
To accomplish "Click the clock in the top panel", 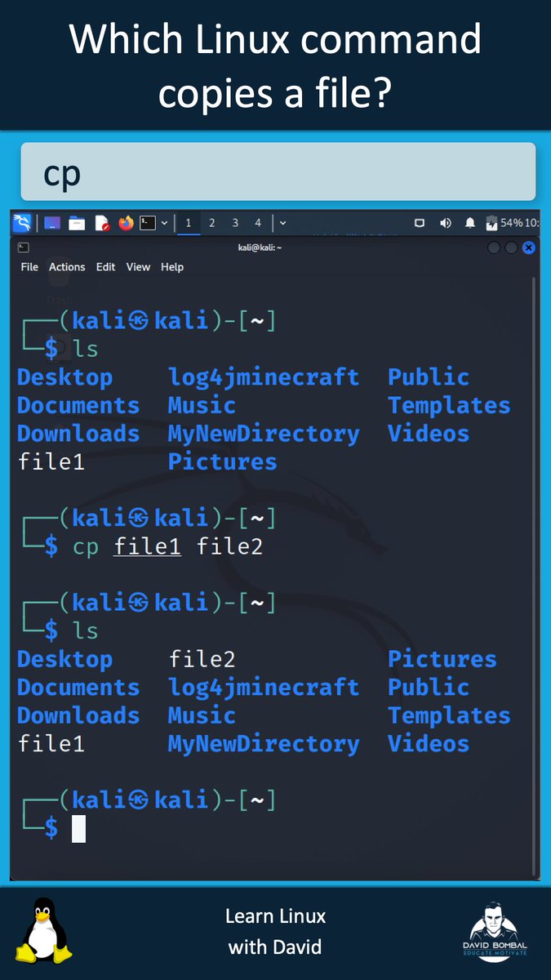I will click(x=532, y=223).
